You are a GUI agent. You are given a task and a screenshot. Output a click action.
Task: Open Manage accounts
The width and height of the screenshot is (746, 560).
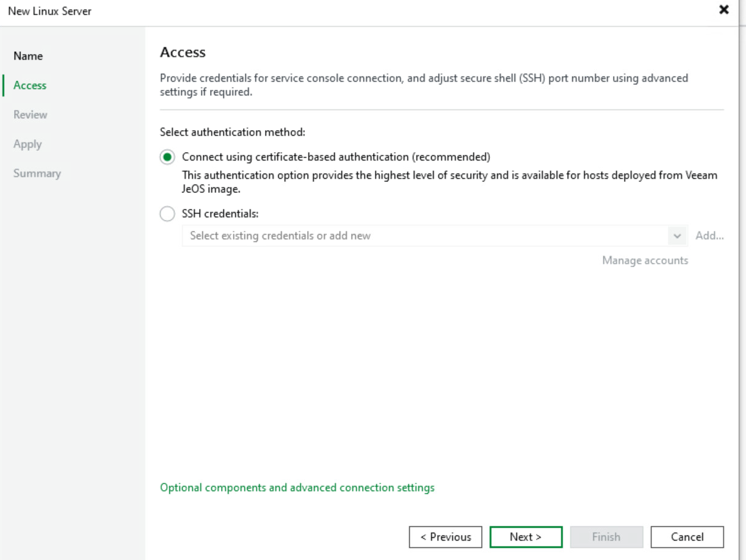(x=645, y=261)
